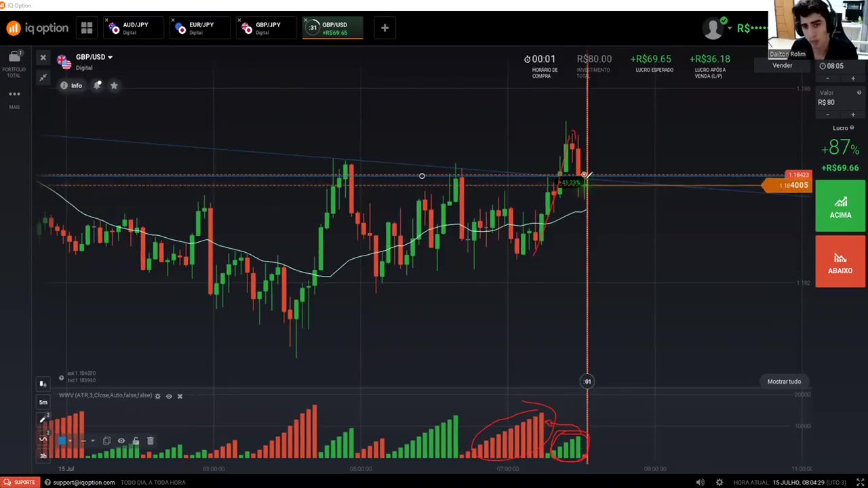Duplicate the selected drawing object
The image size is (868, 488).
click(x=106, y=441)
